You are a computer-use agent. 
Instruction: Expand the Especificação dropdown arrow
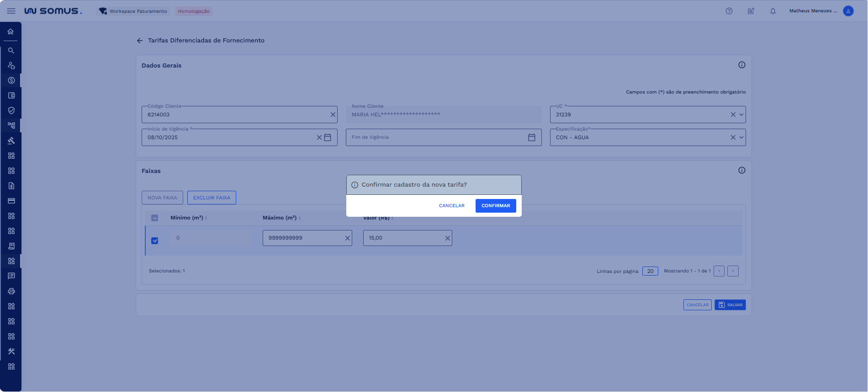(x=741, y=137)
